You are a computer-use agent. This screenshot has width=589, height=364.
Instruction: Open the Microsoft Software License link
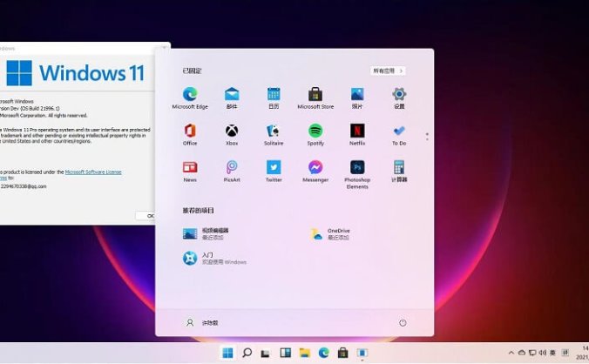(93, 172)
